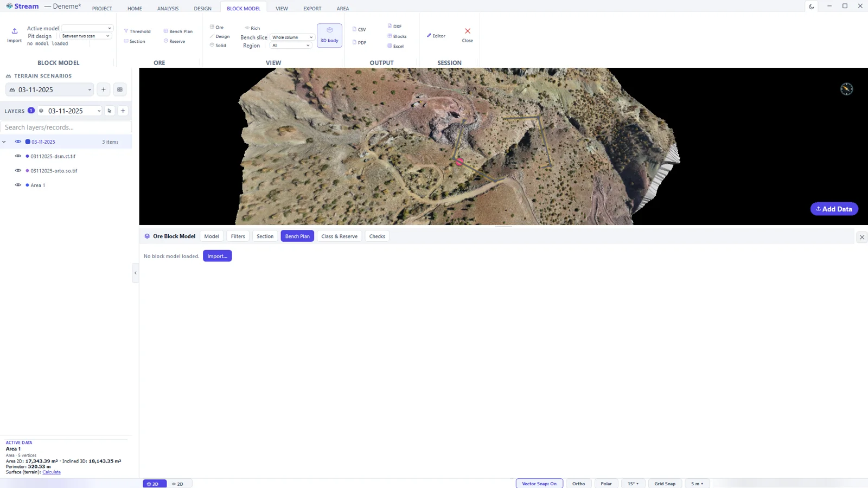Screen dimensions: 868x488
Task: Add a new terrain scenario
Action: click(104, 89)
